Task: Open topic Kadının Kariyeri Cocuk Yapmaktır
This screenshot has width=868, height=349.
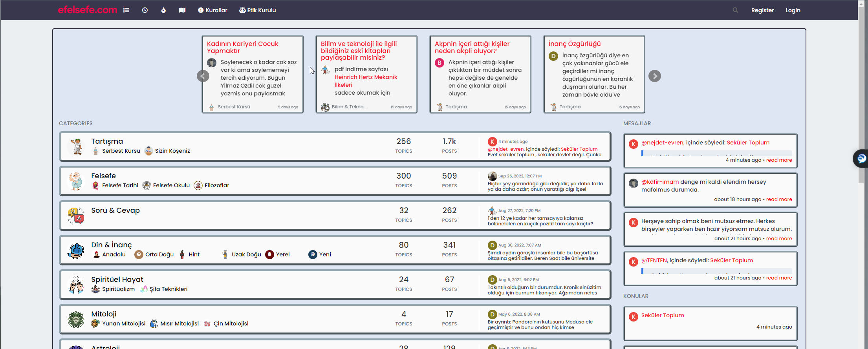Action: [x=243, y=47]
